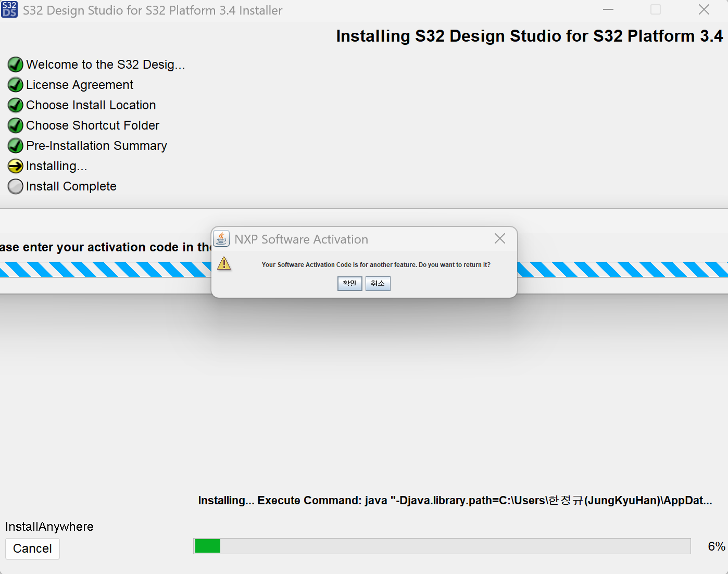Click the yellow warning triangle icon
Screen dimensions: 728x574
tap(224, 263)
